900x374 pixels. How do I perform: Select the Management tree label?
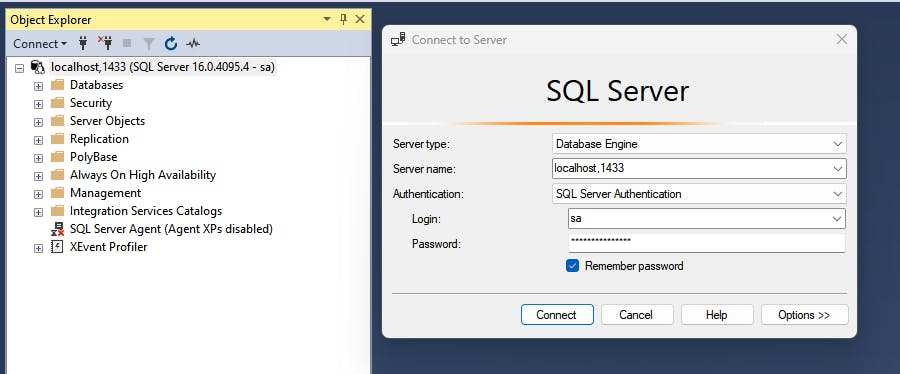click(x=106, y=193)
